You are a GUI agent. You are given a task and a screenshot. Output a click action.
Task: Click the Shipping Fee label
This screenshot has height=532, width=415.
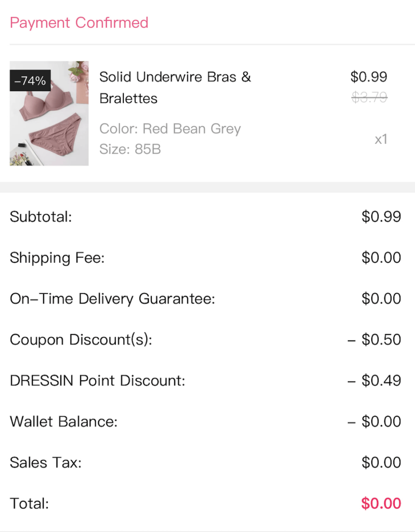point(57,258)
